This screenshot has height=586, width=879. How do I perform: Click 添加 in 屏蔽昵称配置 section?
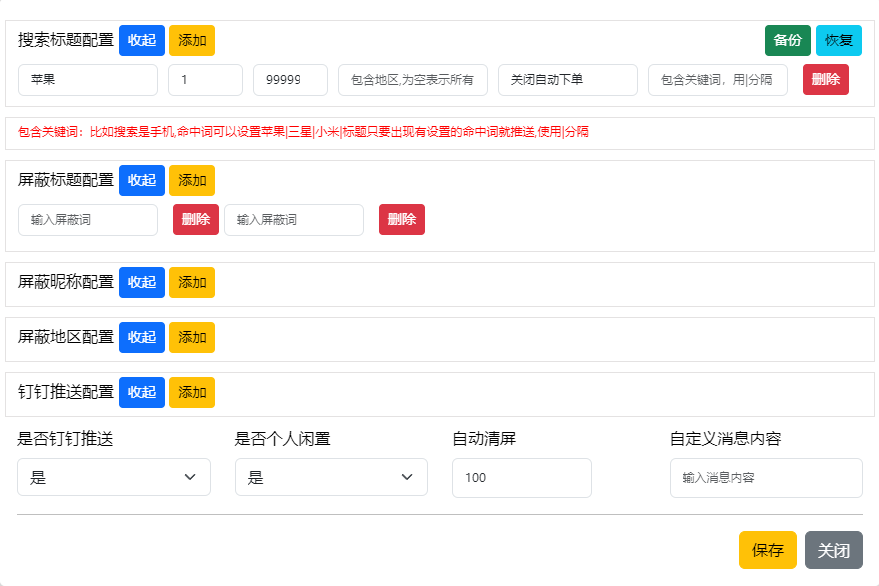(x=192, y=282)
